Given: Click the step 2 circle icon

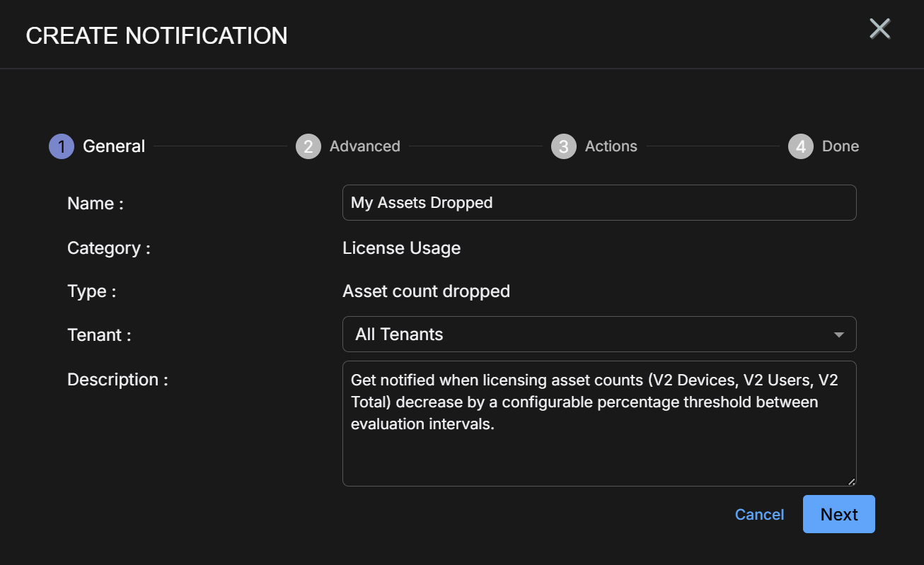Looking at the screenshot, I should pyautogui.click(x=308, y=146).
